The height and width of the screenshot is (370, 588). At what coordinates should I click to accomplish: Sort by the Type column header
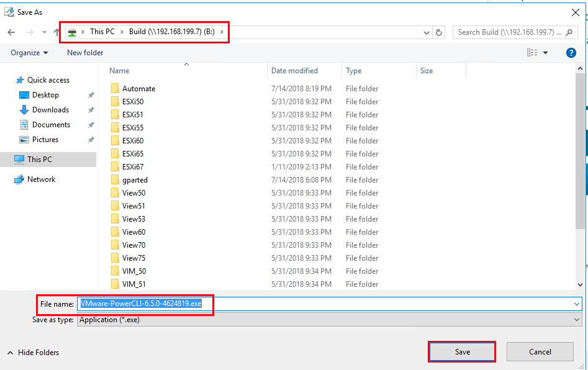(x=354, y=71)
